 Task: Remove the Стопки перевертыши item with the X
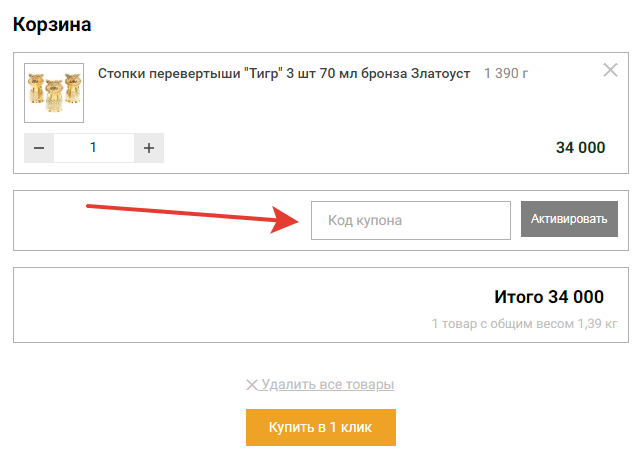click(610, 70)
